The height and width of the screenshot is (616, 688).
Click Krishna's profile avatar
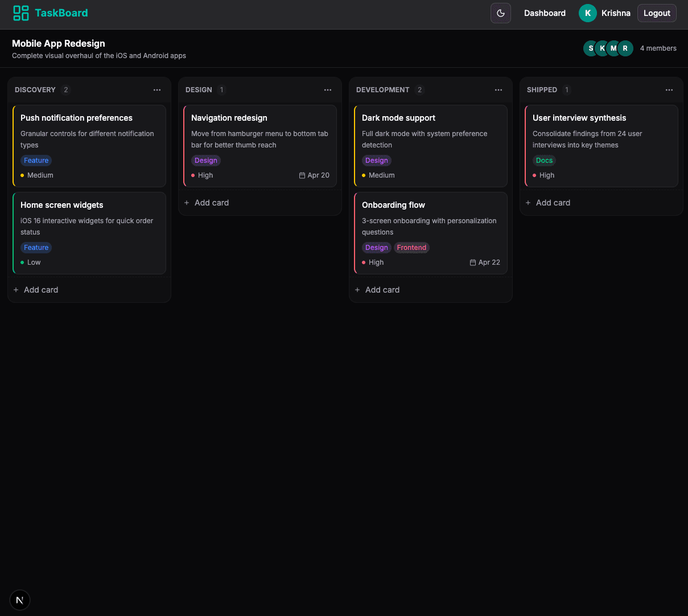tap(588, 13)
